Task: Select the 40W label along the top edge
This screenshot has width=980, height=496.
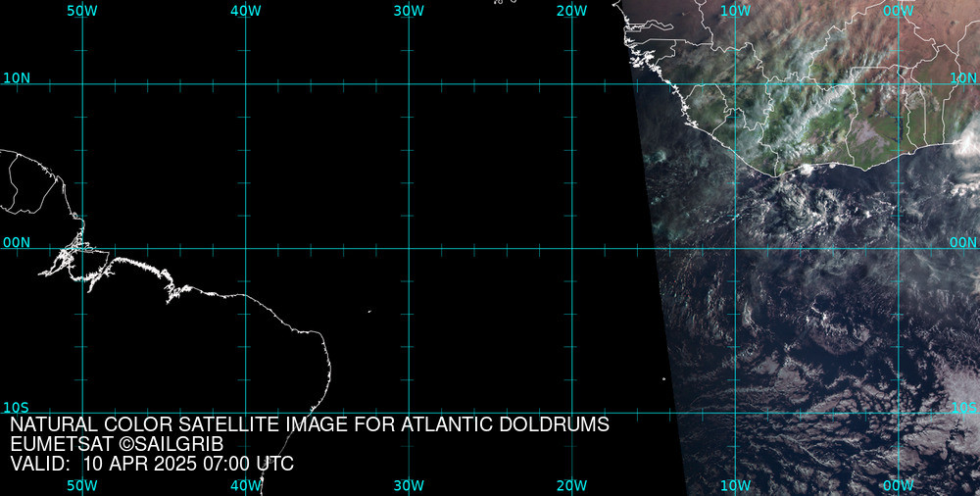Action: 246,11
